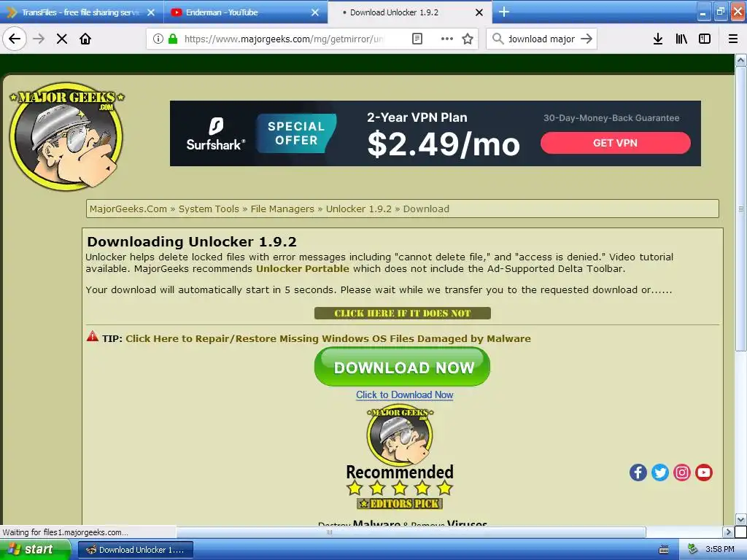Click 'CLICK HERE IF IT DOES NOT' button
Image resolution: width=747 pixels, height=560 pixels.
pyautogui.click(x=403, y=314)
